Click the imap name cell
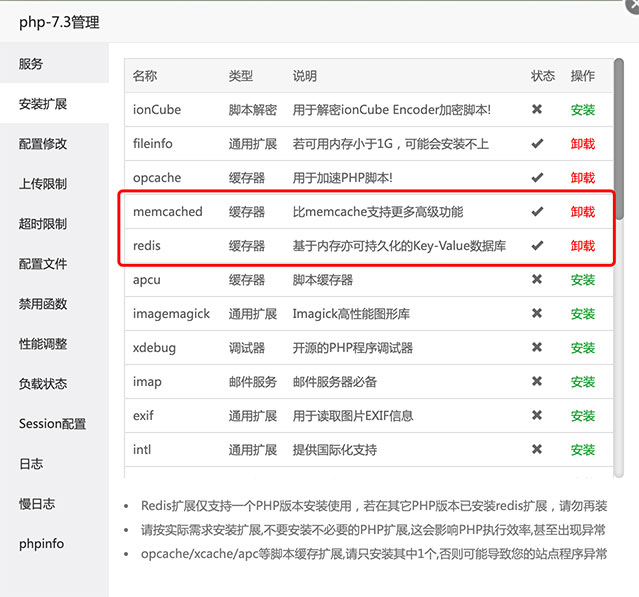The image size is (639, 597). pyautogui.click(x=147, y=382)
